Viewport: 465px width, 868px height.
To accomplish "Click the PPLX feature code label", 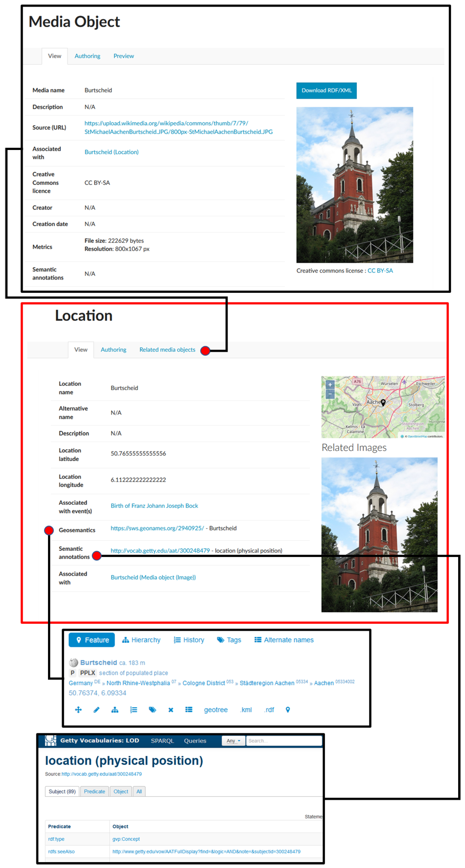I will 88,673.
